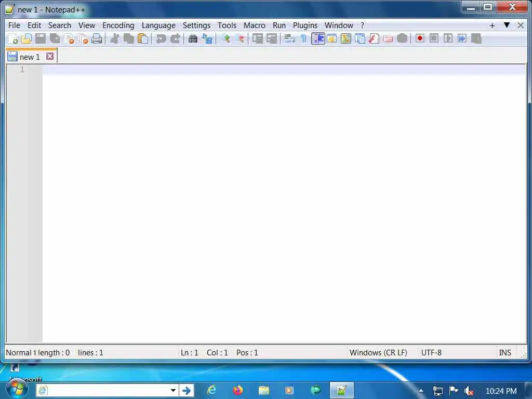Close the "new 1" tab with its red X
The width and height of the screenshot is (532, 399).
[50, 56]
